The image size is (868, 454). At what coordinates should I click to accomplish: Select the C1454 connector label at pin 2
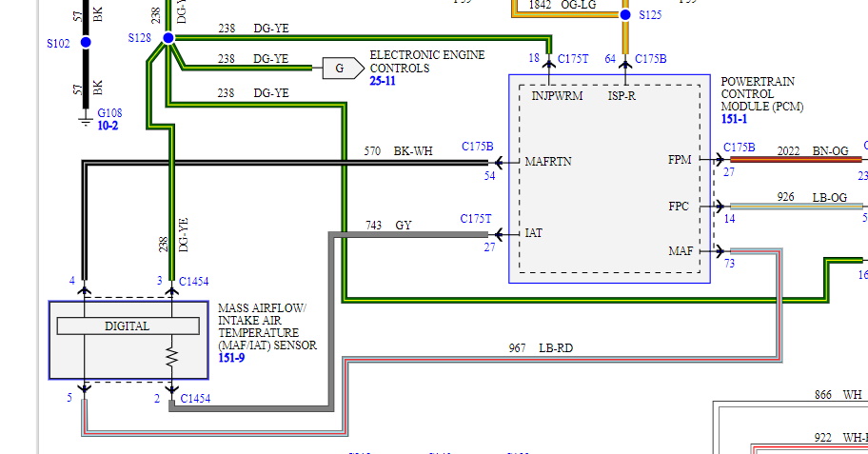pos(194,399)
